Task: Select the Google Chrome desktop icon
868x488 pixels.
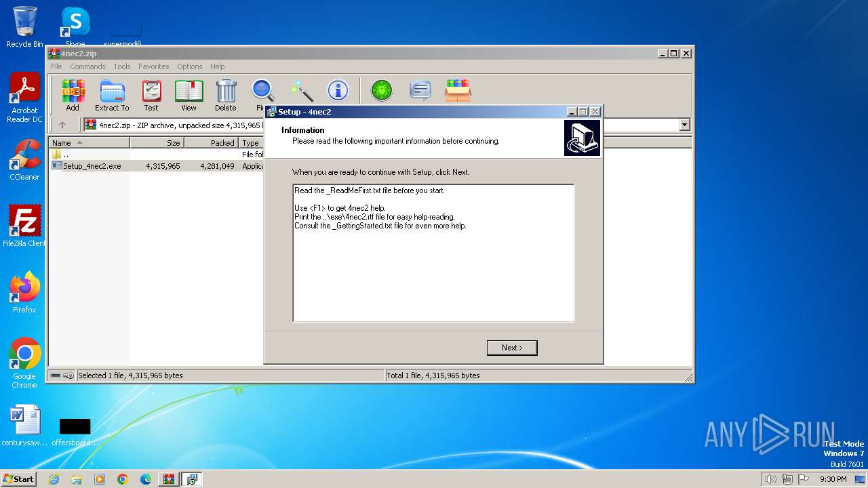Action: coord(24,363)
